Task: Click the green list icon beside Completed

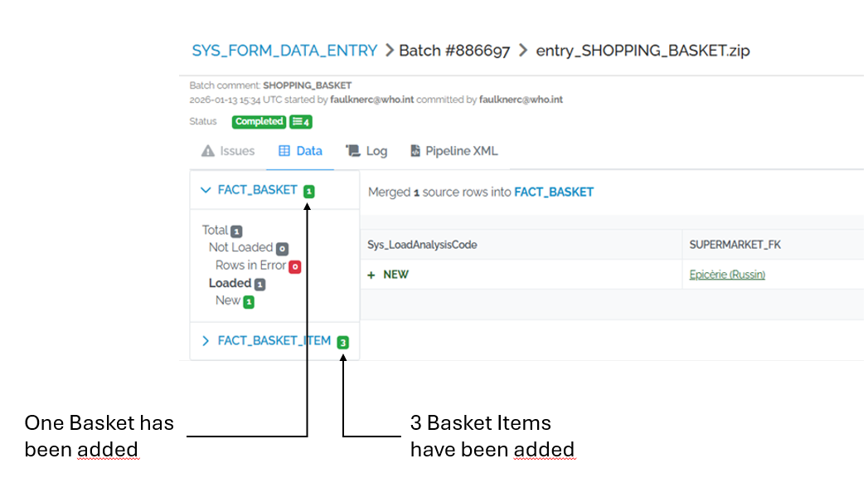Action: coord(299,121)
